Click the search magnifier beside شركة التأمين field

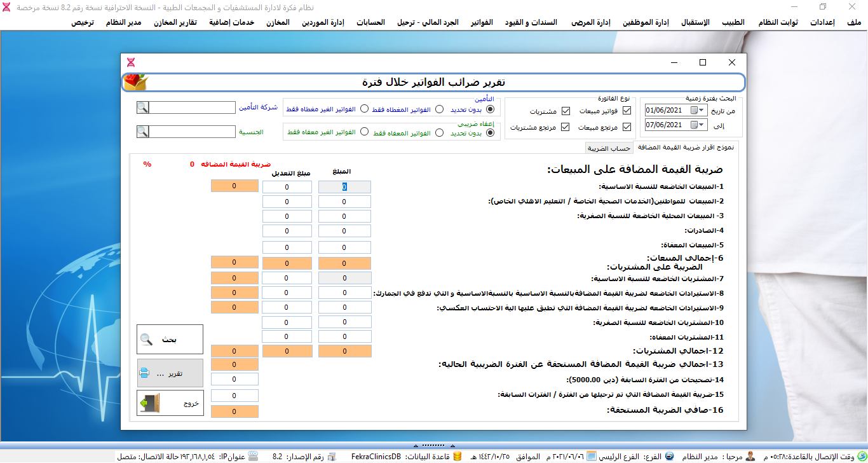[x=143, y=107]
